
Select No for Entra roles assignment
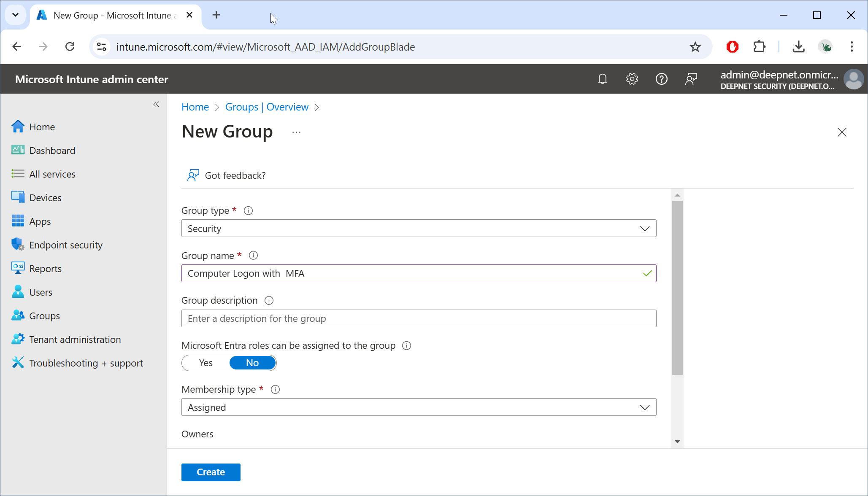(252, 363)
